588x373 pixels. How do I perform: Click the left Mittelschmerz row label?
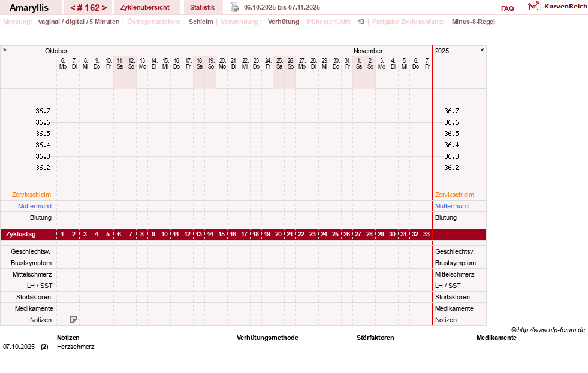(x=32, y=274)
